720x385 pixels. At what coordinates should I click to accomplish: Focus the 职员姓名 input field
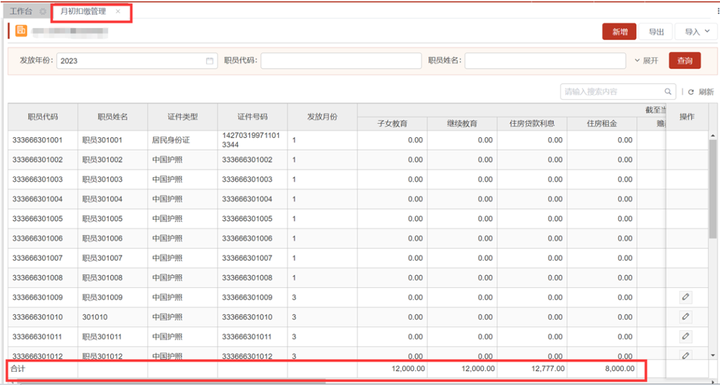[545, 61]
